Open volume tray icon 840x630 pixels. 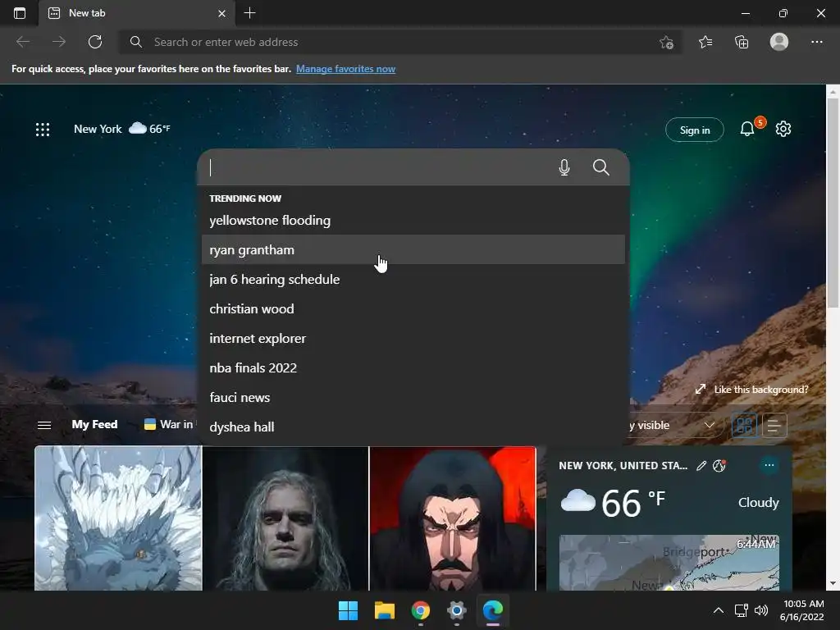(x=760, y=610)
